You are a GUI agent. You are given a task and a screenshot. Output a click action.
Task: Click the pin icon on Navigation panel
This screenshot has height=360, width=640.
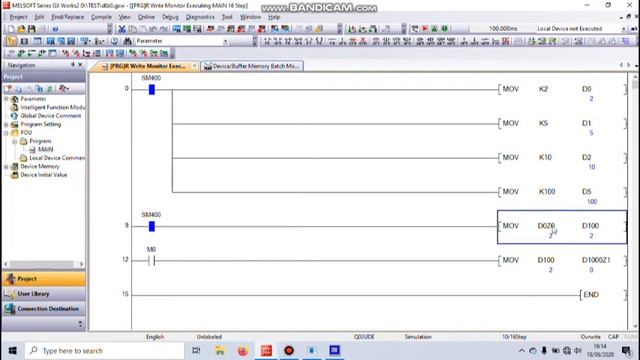point(73,65)
